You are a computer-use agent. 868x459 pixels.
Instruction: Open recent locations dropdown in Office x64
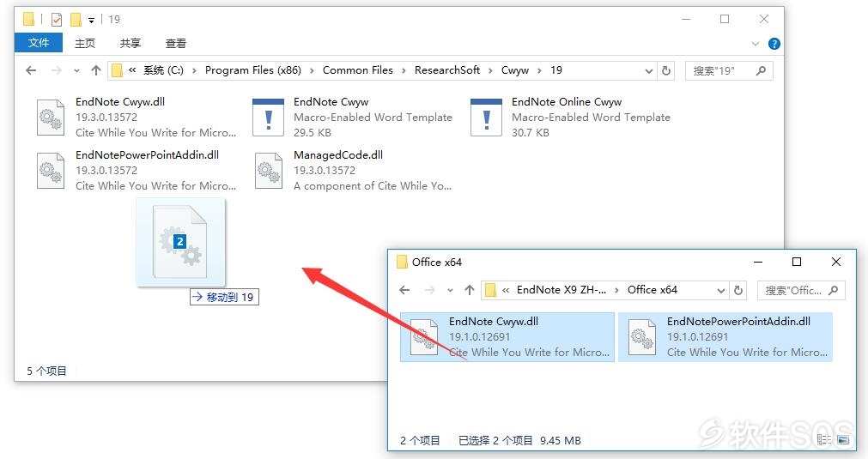450,290
